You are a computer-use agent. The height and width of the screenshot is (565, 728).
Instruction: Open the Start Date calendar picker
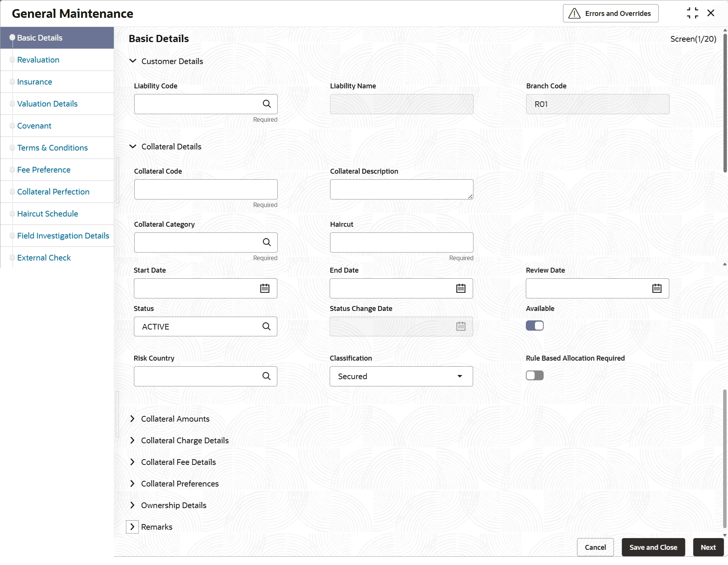click(x=265, y=289)
